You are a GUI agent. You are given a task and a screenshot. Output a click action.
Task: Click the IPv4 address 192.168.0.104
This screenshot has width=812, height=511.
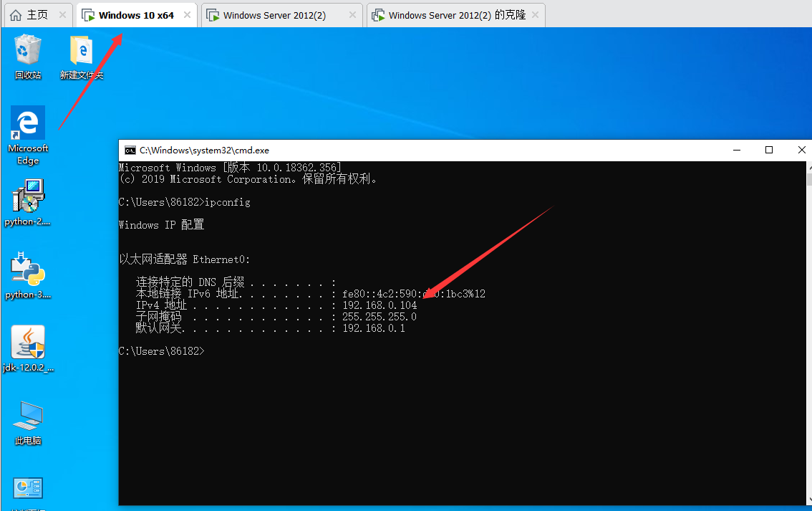pos(380,305)
